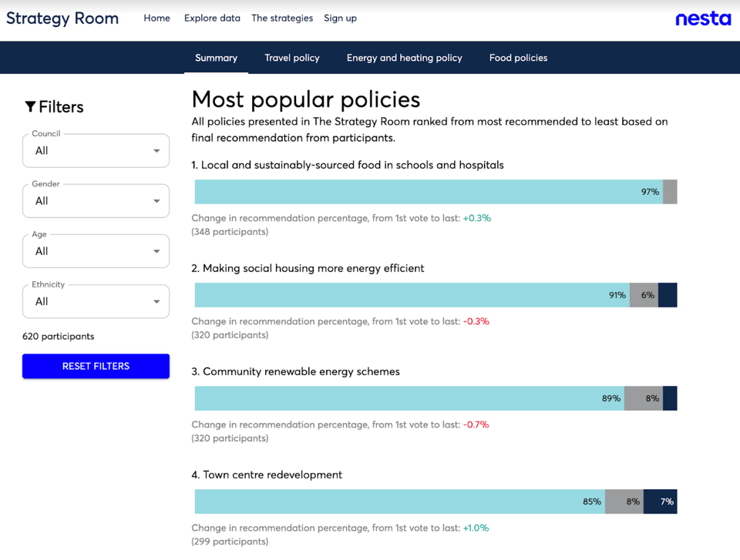Expand the Gender filter dropdown

(x=96, y=201)
